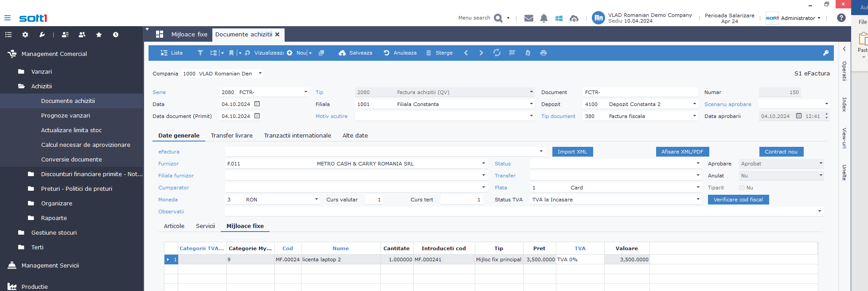
Task: Open the dashboard tiles icon beside Mijloace fixe tab
Action: click(160, 34)
